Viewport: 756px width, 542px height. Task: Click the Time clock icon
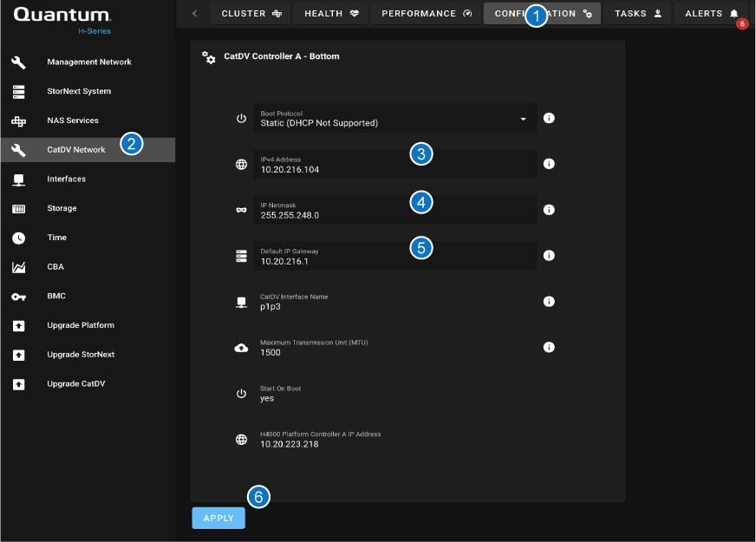(18, 238)
